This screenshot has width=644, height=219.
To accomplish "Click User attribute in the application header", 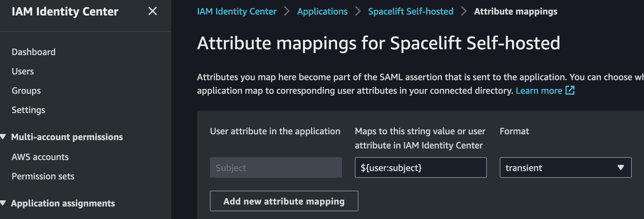I will [x=275, y=131].
